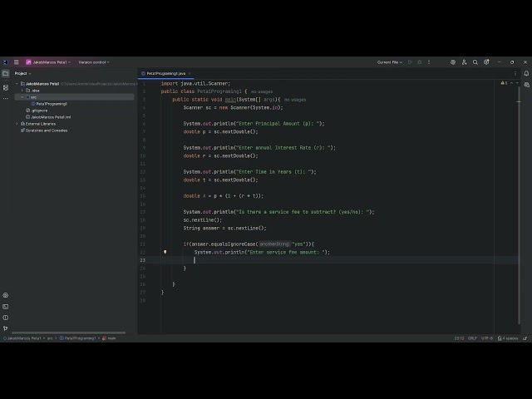
Task: Open the JakobMarcos PetaI project dropdown
Action: point(48,62)
